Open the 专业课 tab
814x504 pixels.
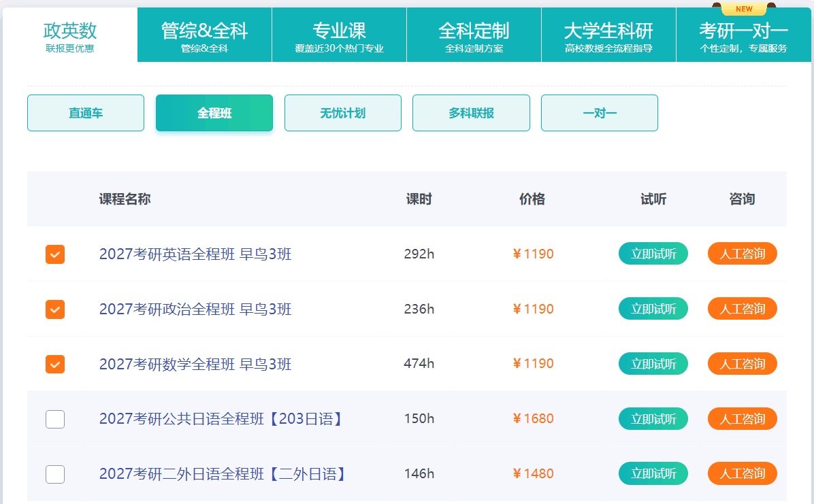pos(339,35)
